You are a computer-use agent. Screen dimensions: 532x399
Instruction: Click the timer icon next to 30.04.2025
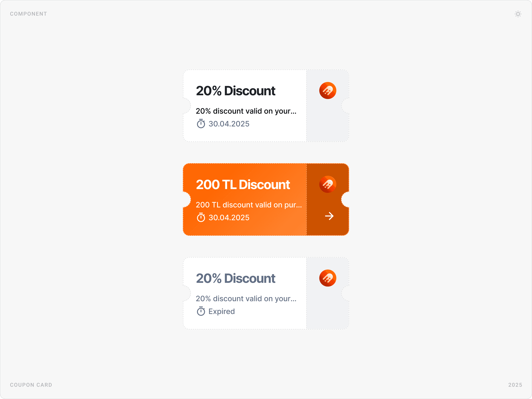[x=201, y=124]
